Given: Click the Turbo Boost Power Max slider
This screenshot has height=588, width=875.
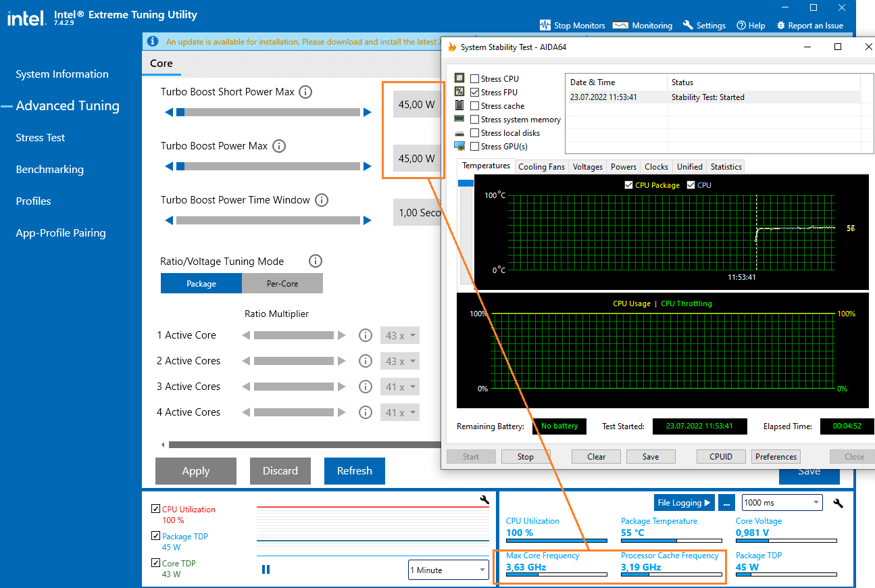Looking at the screenshot, I should click(x=268, y=166).
